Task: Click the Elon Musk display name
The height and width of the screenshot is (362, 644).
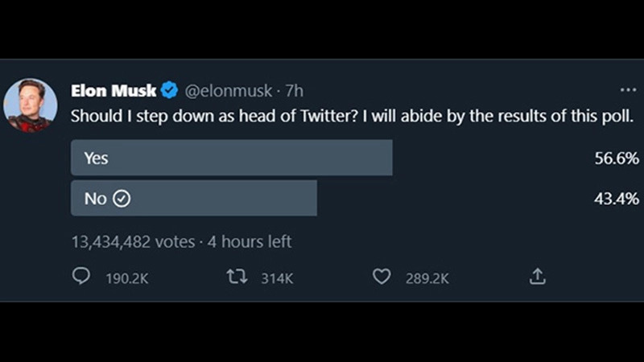Action: tap(114, 90)
